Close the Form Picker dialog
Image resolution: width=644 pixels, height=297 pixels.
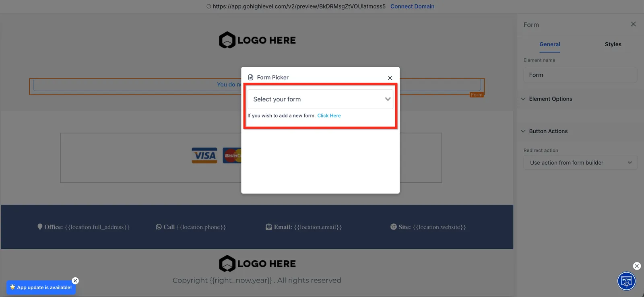(x=390, y=78)
